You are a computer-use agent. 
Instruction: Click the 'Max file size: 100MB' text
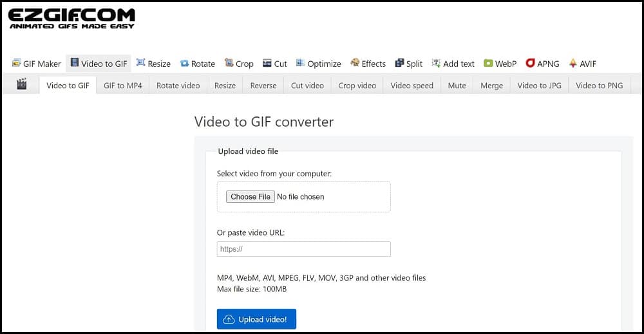click(x=252, y=290)
